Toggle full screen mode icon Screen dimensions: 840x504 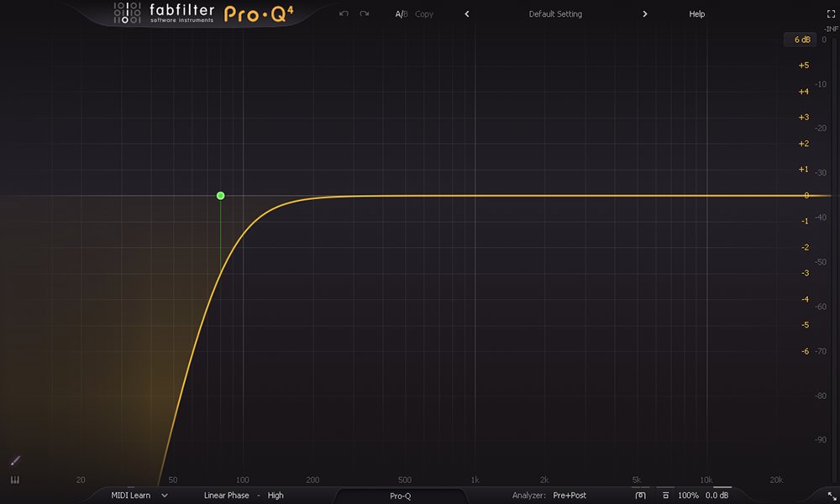click(831, 14)
